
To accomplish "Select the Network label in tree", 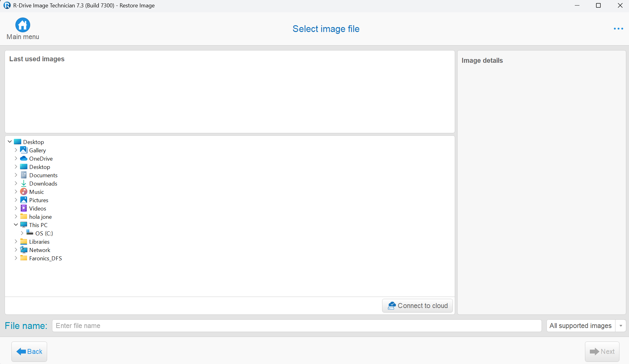I will (x=40, y=250).
